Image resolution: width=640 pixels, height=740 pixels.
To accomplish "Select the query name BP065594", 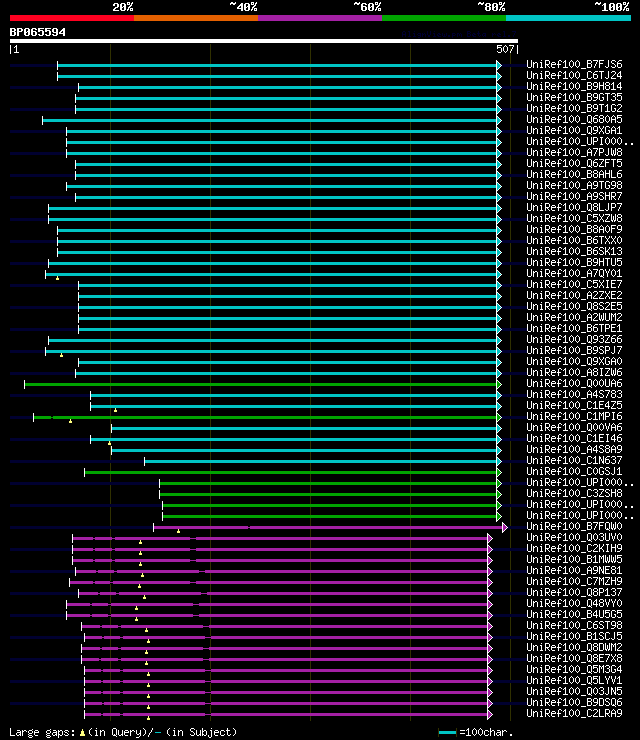I will (x=38, y=32).
